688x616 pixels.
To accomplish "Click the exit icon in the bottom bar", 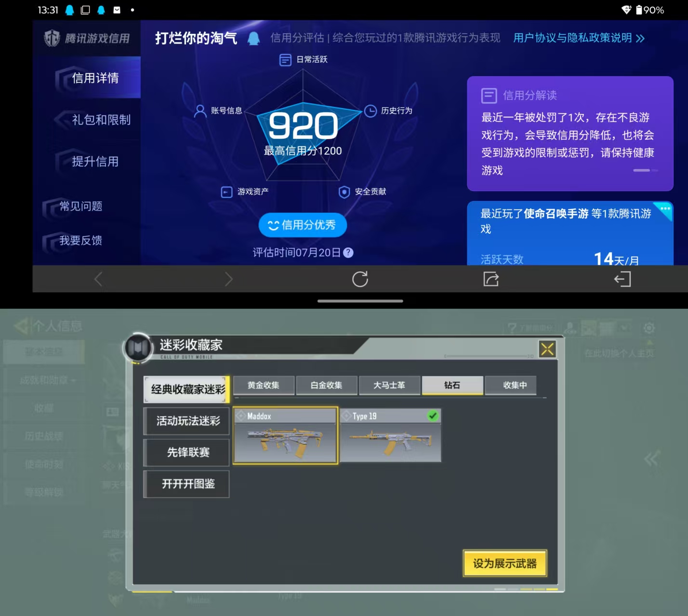I will click(622, 279).
